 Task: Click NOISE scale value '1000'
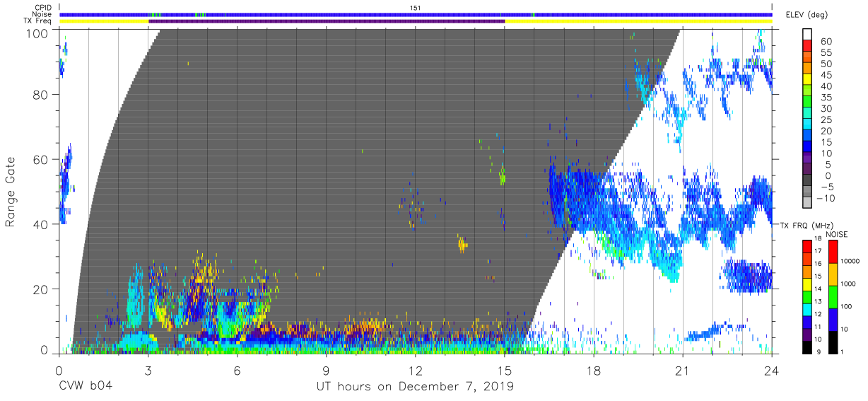click(849, 283)
